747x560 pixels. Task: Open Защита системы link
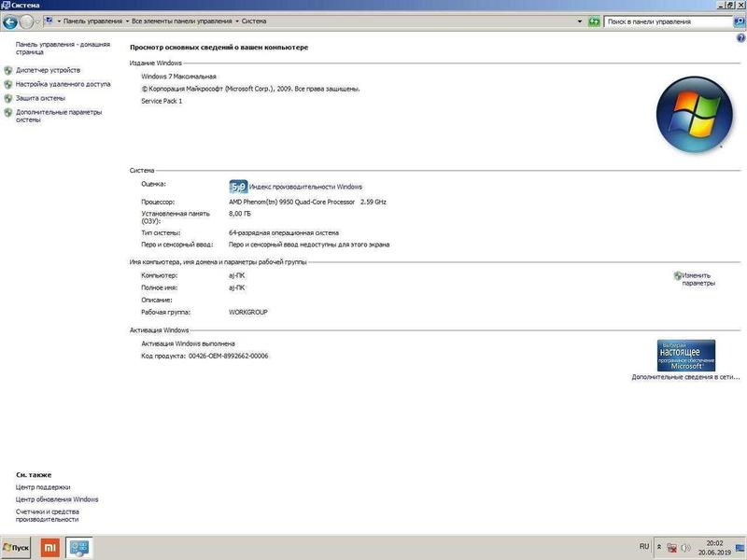40,99
